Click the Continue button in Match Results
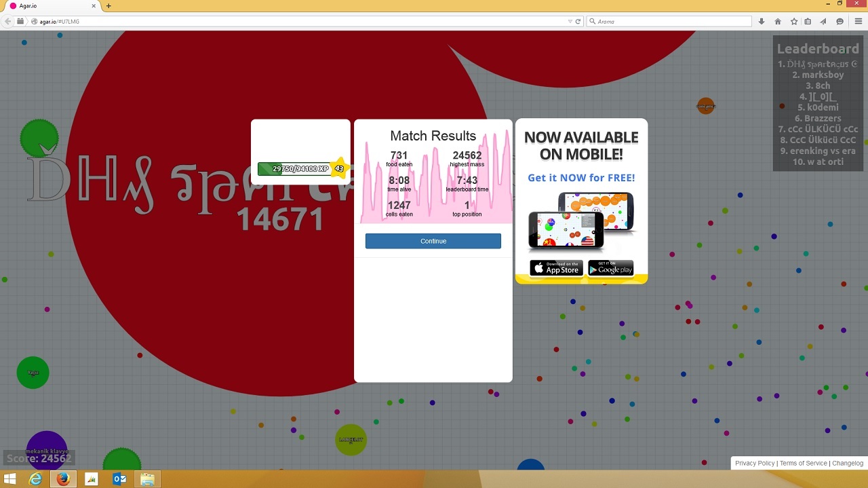This screenshot has width=868, height=488. 433,241
